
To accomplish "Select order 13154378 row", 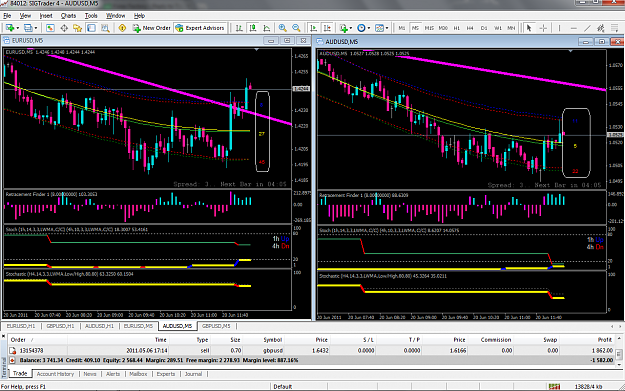I will tap(312, 350).
